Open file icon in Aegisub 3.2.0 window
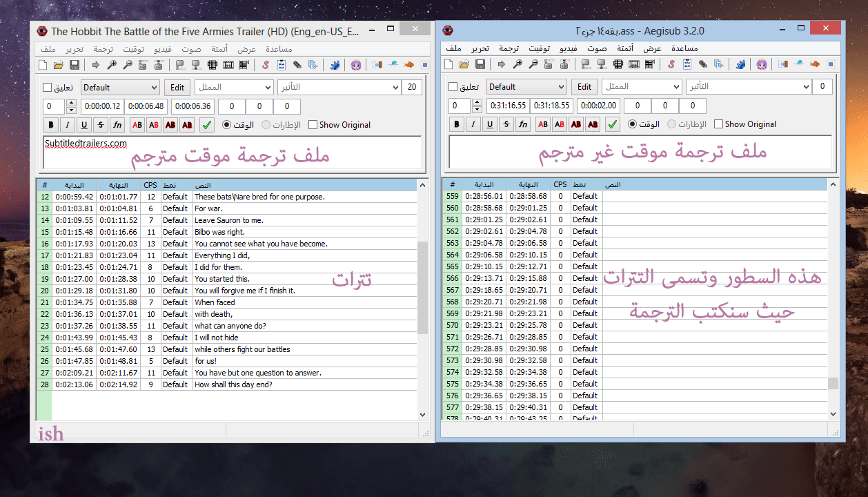Image resolution: width=868 pixels, height=497 pixels. [x=464, y=64]
